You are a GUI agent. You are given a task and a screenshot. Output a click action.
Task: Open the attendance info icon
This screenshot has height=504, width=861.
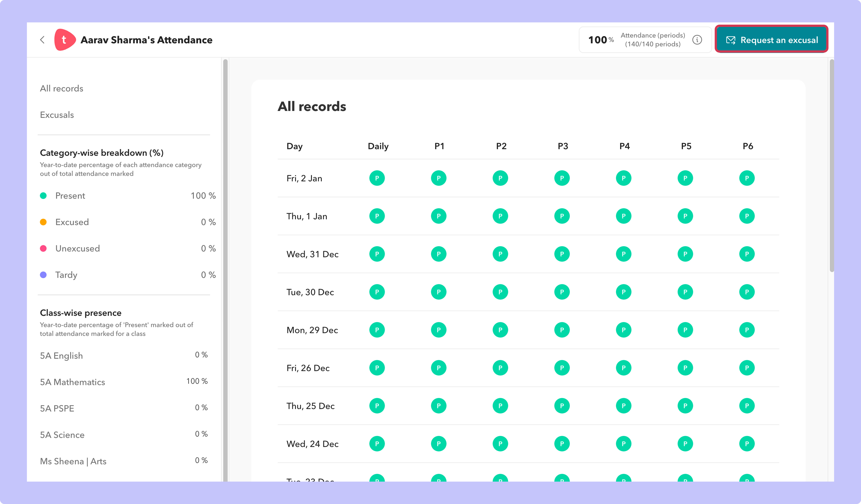click(697, 40)
